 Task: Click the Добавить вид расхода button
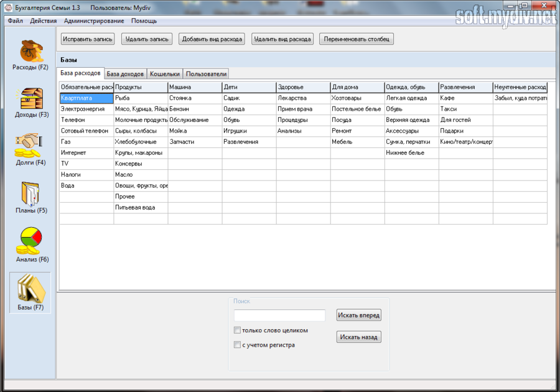(x=212, y=39)
